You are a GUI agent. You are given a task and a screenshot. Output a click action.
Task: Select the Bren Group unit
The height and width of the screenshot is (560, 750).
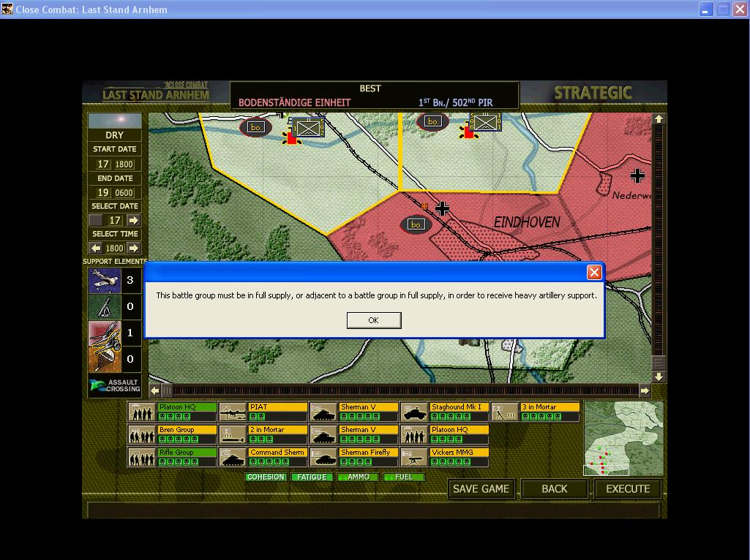[x=172, y=434]
